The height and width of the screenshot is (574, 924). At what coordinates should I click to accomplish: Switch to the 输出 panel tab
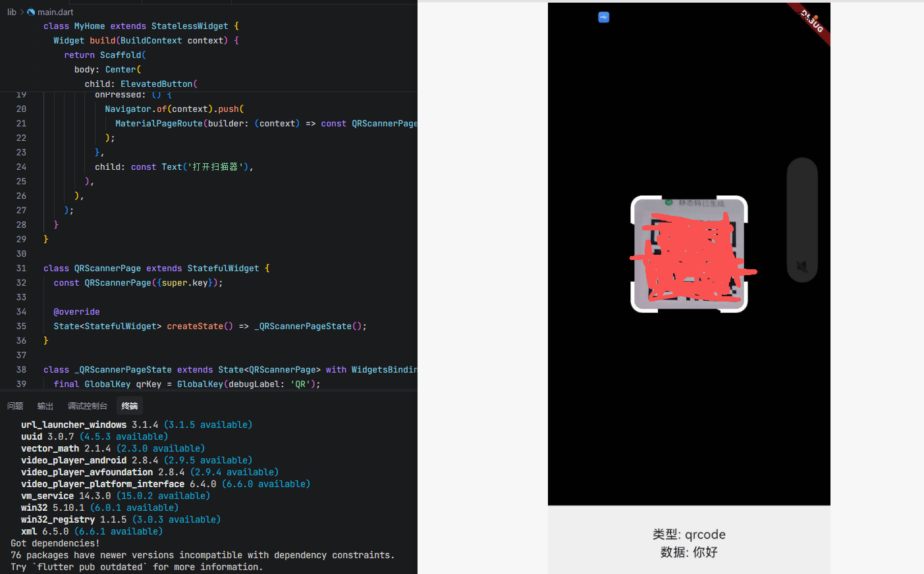(45, 406)
